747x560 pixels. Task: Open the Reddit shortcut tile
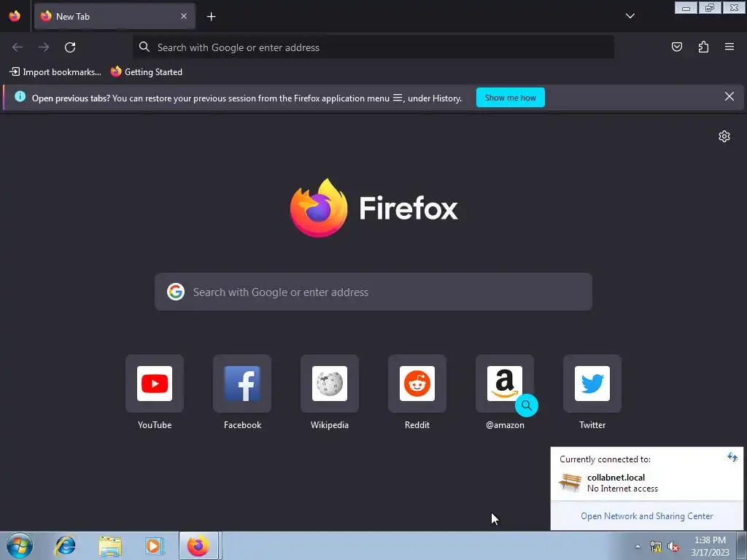[x=417, y=384]
